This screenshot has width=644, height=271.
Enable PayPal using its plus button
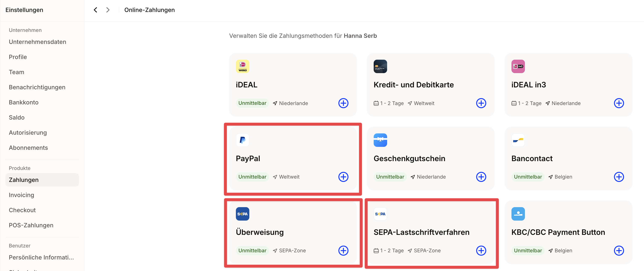343,177
